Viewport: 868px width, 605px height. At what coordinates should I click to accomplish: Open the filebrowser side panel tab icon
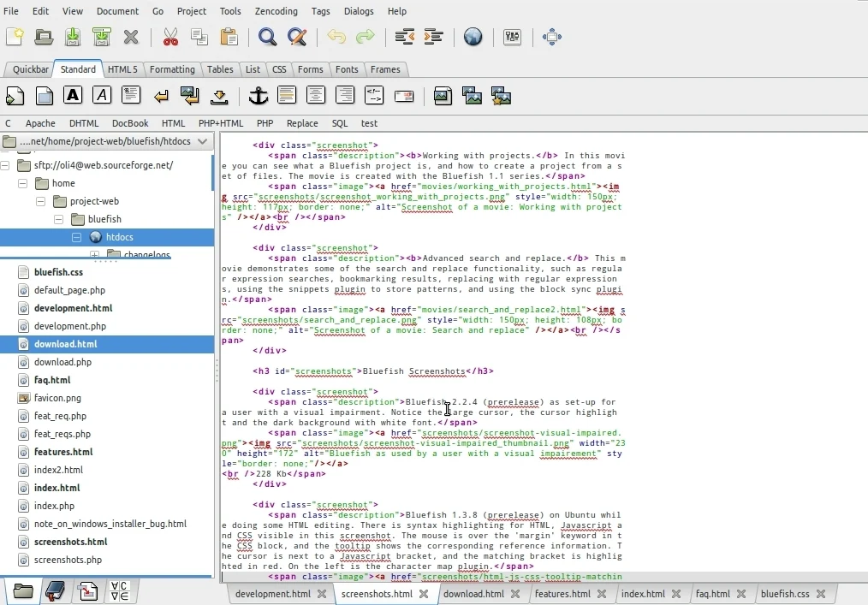[x=23, y=591]
